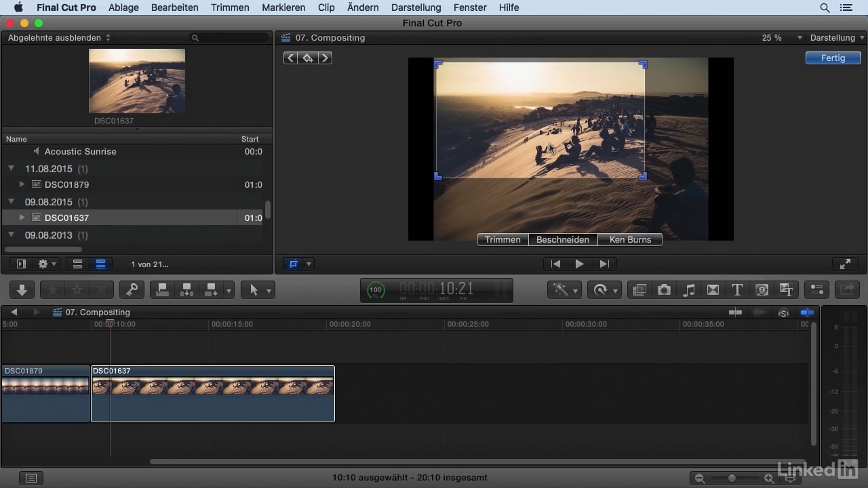Show the Timeline Index list icon

31,478
